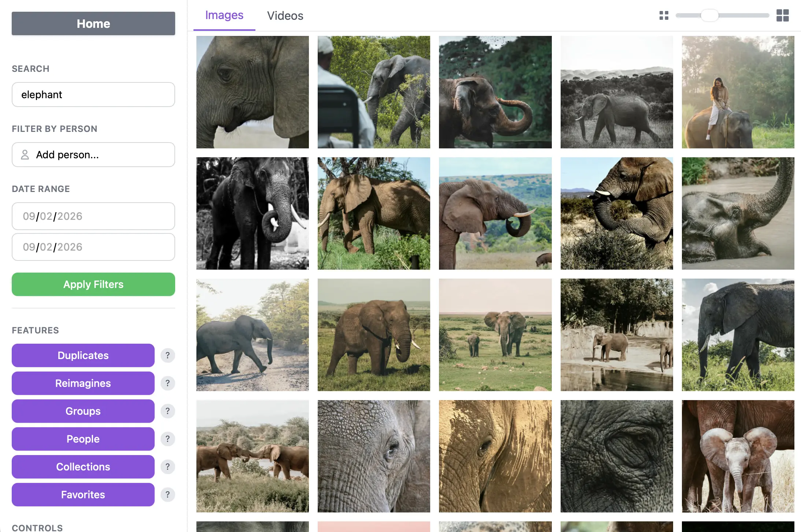Open help for Collections feature
Image resolution: width=801 pixels, height=532 pixels.
[167, 467]
